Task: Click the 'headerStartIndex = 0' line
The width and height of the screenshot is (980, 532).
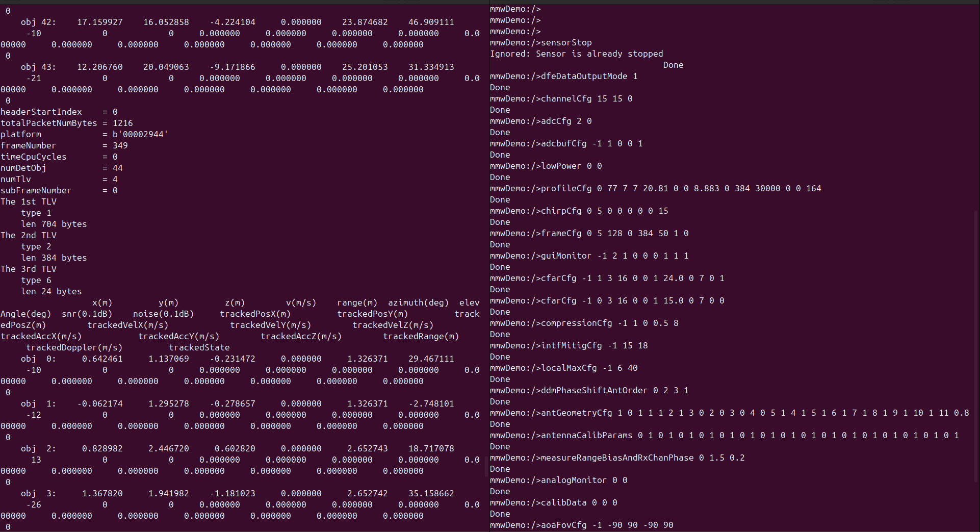Action: coord(59,112)
